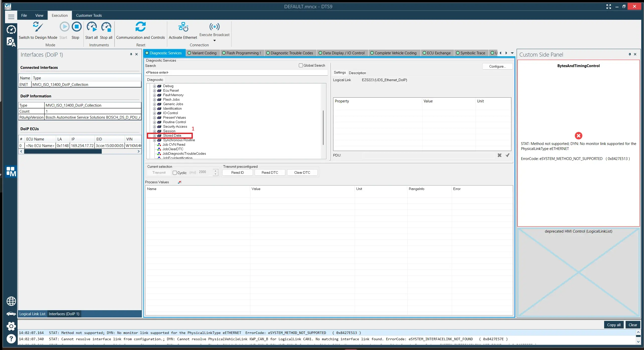Viewport: 644px width, 350px height.
Task: Open the Execute Broadcast dropdown arrow
Action: pyautogui.click(x=215, y=41)
